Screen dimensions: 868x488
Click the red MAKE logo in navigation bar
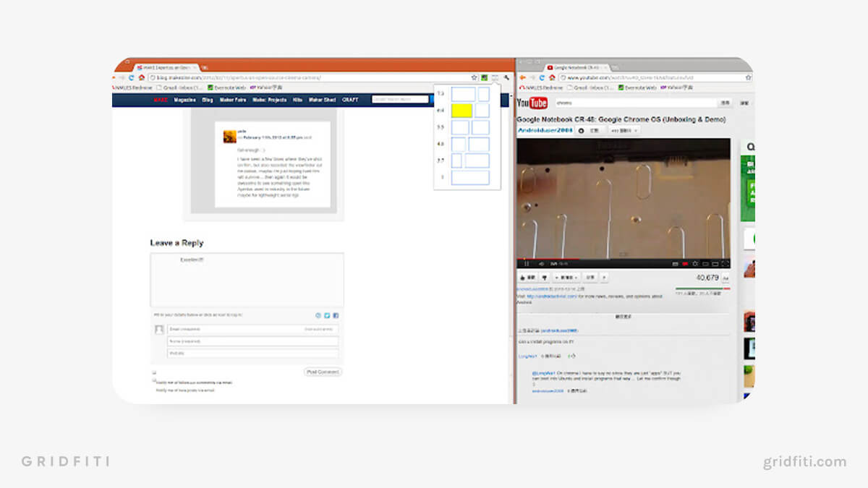point(161,100)
